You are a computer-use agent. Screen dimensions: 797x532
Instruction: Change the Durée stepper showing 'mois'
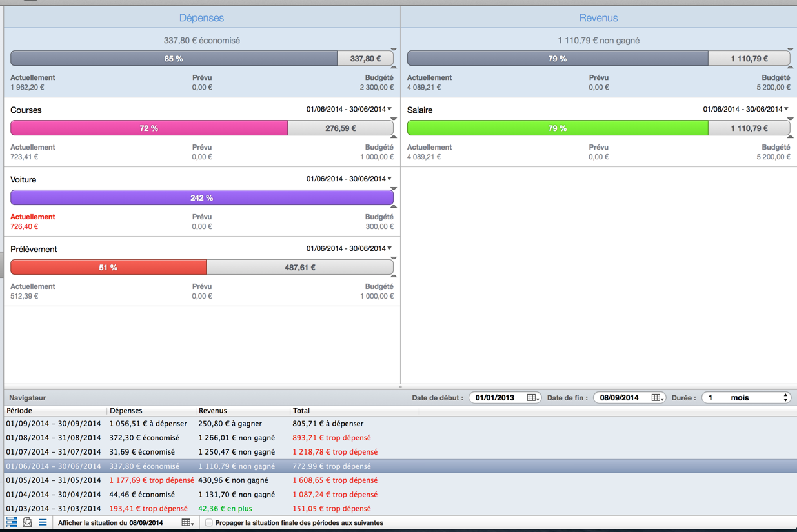[785, 398]
